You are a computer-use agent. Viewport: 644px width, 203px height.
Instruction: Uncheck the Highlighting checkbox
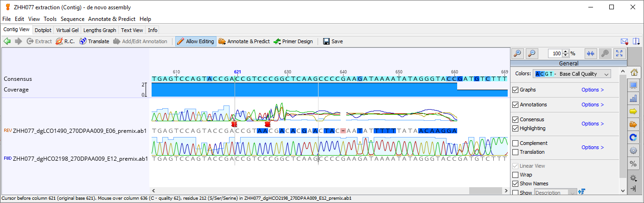[515, 128]
